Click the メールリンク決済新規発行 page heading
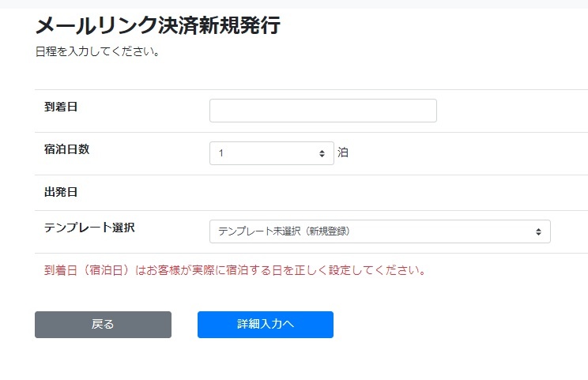 [158, 25]
